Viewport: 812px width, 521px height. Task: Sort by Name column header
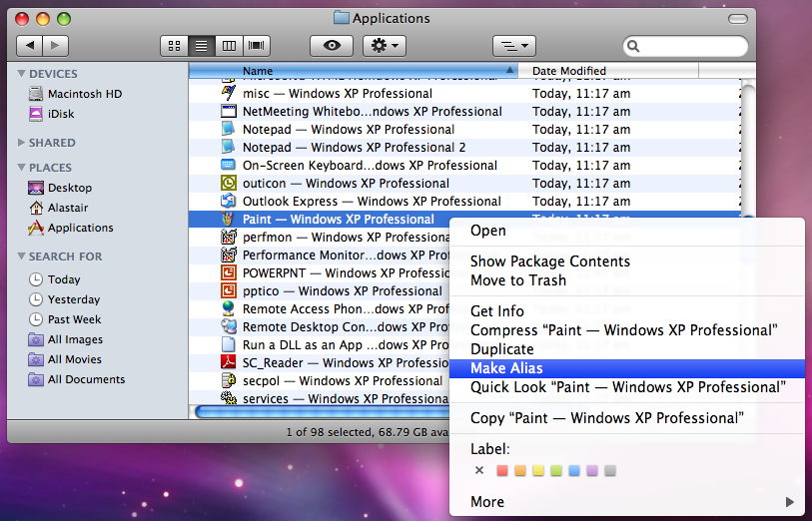(354, 70)
